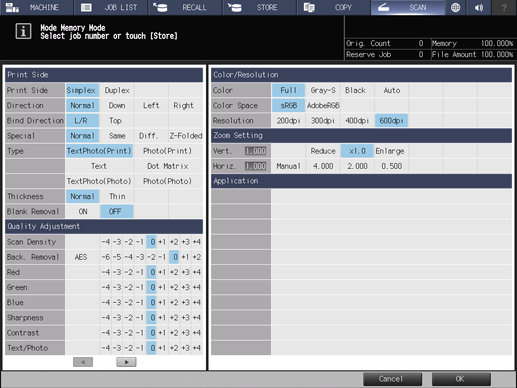Turn Blank Removal ON

83,211
